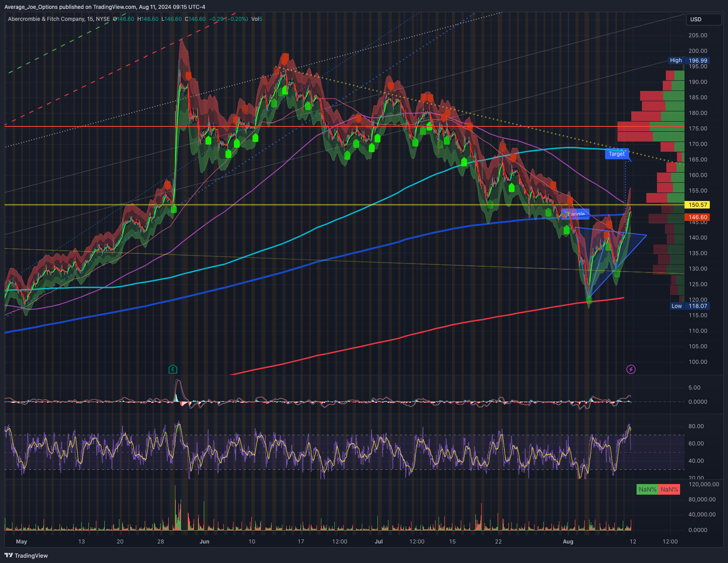The image size is (728, 563).
Task: Click the '28' date axis label
Action: [x=161, y=542]
